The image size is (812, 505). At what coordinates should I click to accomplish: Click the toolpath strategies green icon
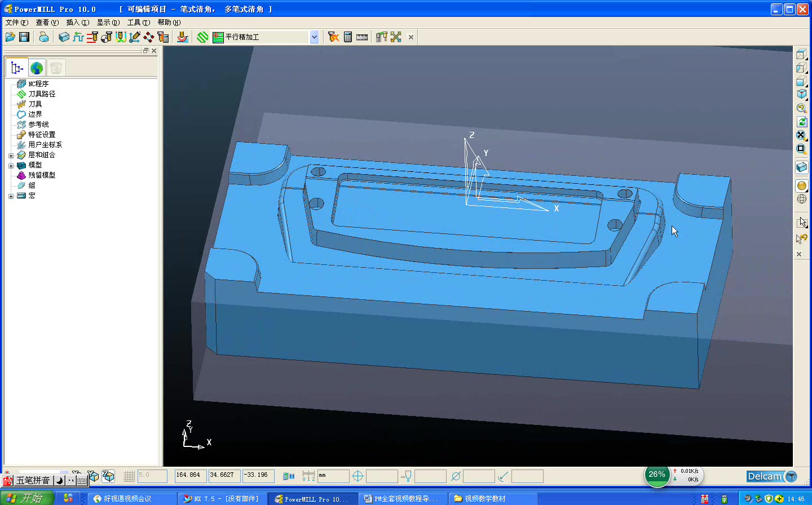point(202,37)
